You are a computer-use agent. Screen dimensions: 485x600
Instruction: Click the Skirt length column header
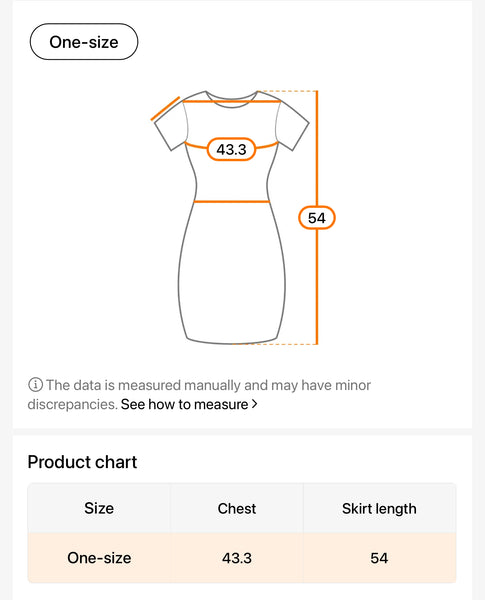[x=379, y=509]
